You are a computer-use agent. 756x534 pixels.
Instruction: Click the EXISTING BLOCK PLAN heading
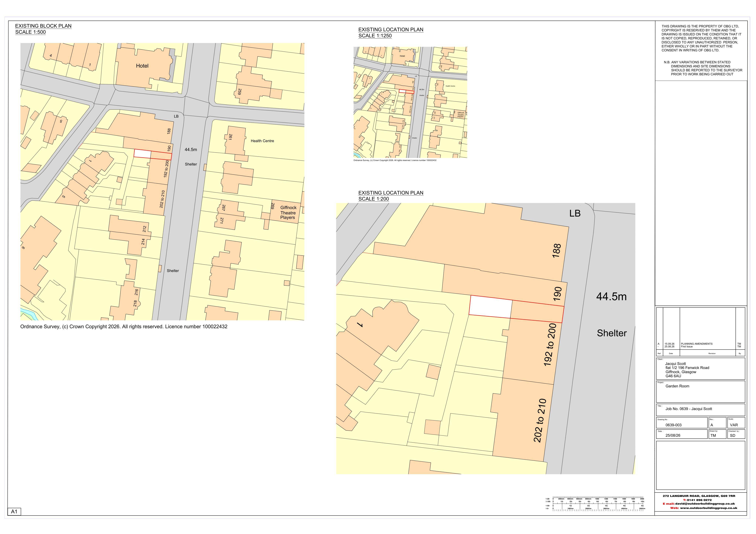coord(43,26)
